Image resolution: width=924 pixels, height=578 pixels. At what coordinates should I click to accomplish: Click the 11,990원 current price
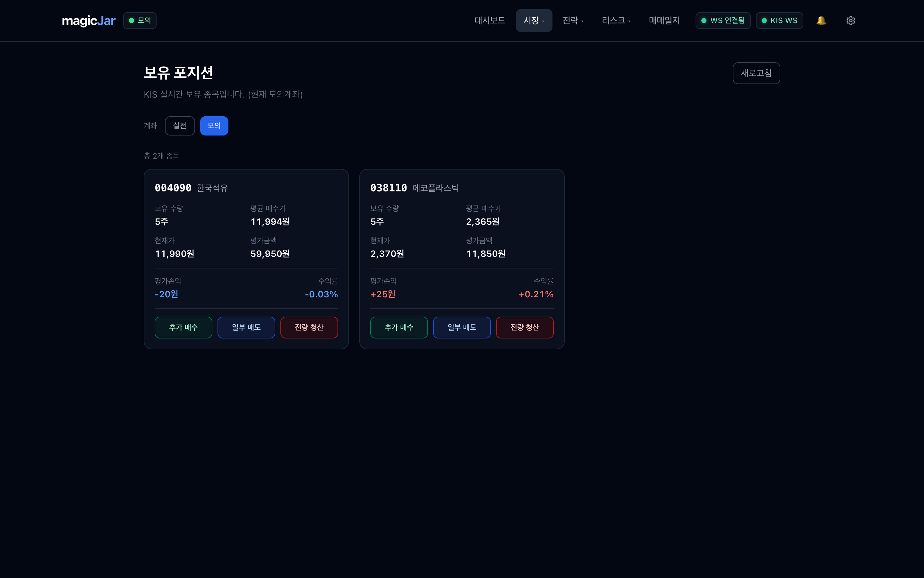(x=175, y=254)
